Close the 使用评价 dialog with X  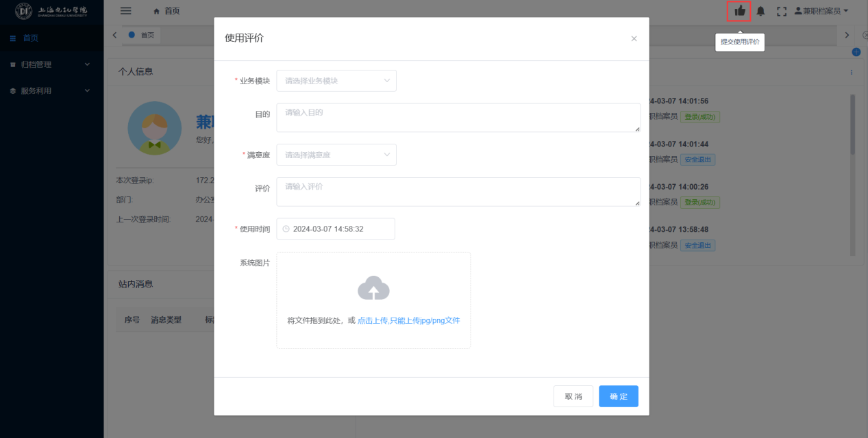click(634, 39)
